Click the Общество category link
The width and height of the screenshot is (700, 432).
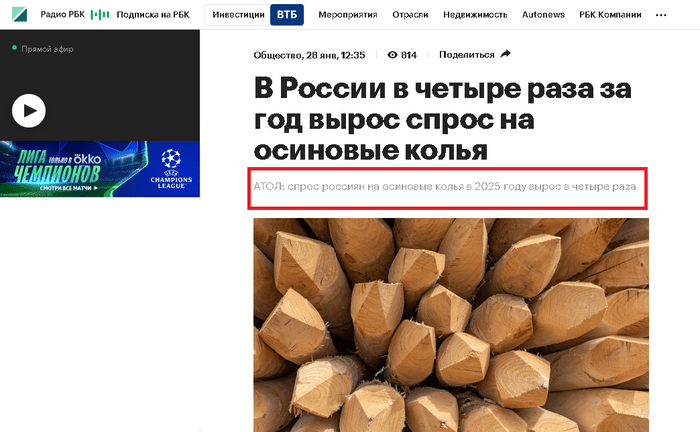(x=278, y=55)
